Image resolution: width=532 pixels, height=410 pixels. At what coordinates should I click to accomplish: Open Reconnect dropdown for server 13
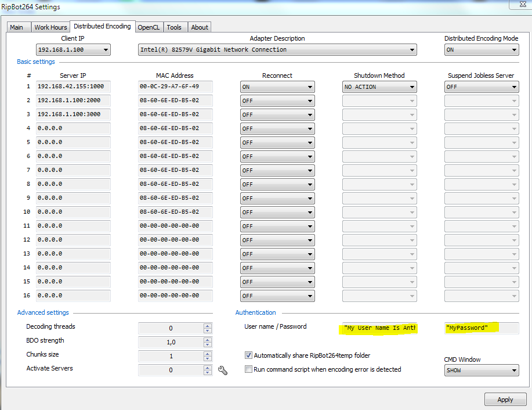coord(277,254)
